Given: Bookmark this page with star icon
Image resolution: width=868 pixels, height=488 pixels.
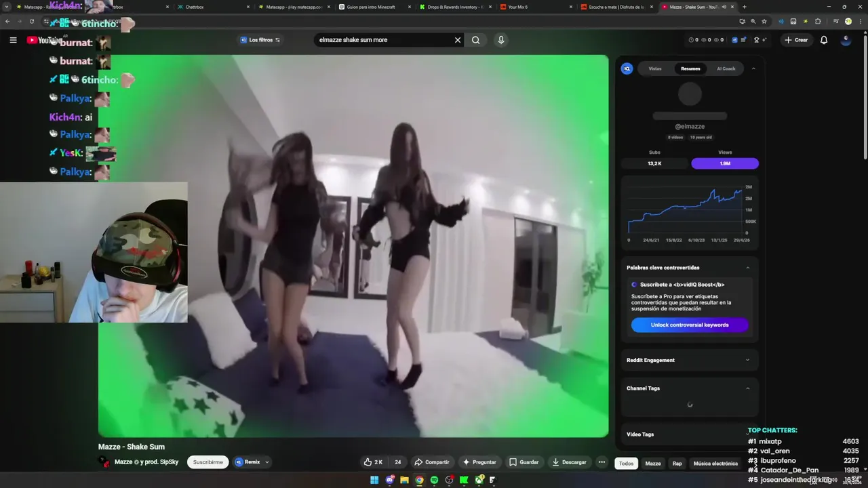Looking at the screenshot, I should [x=764, y=21].
